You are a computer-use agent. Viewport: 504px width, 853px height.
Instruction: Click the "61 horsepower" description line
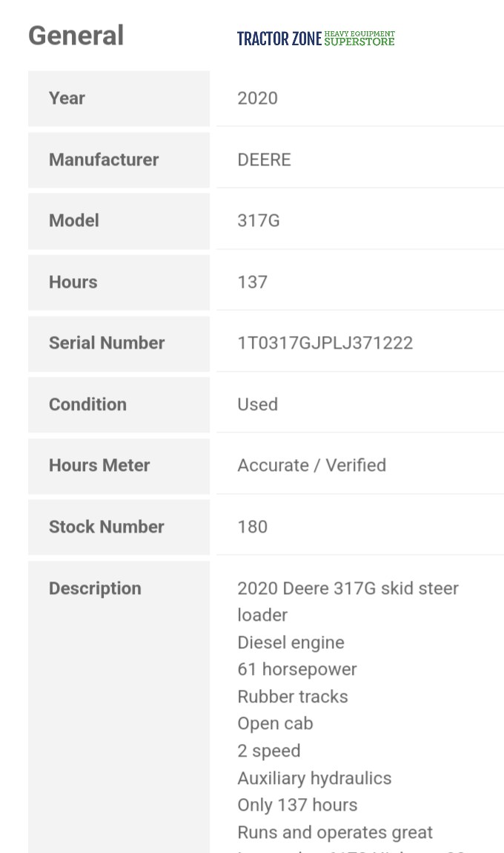(296, 669)
